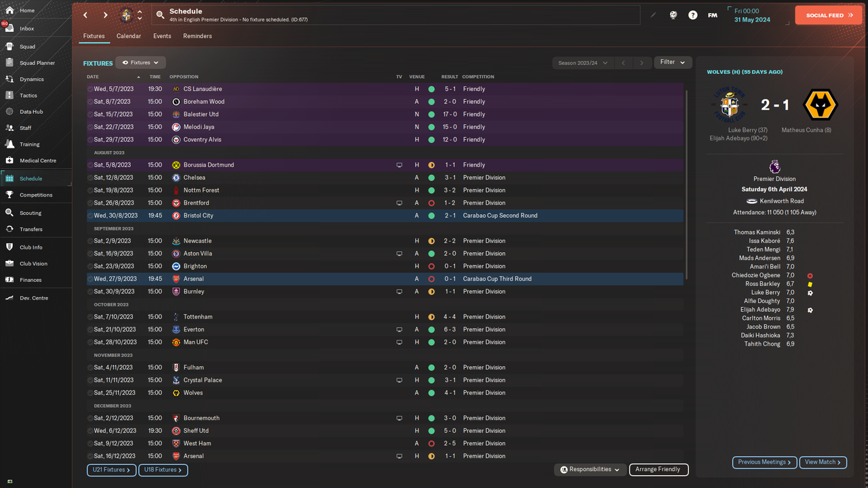Click Kenilworth Road stadium name

pos(782,201)
